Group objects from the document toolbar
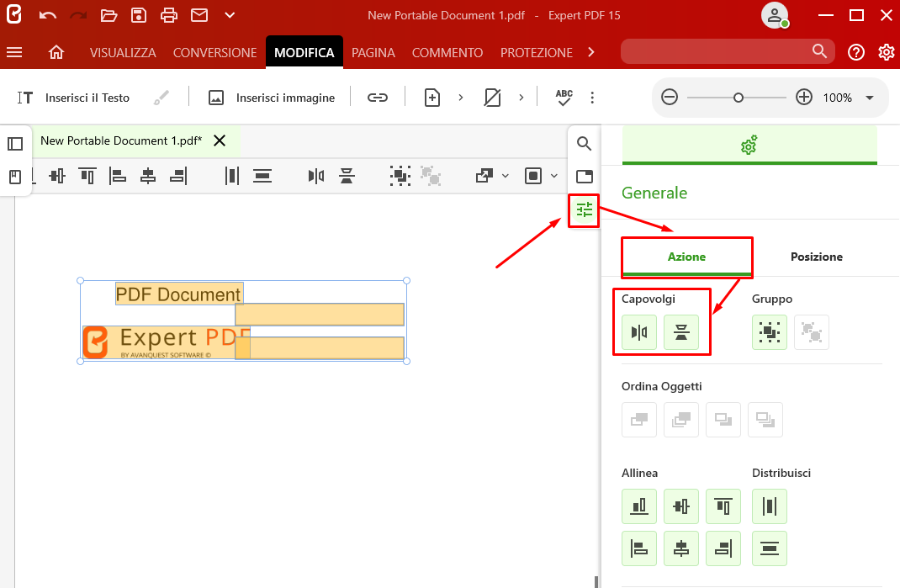This screenshot has width=900, height=588. click(x=400, y=176)
